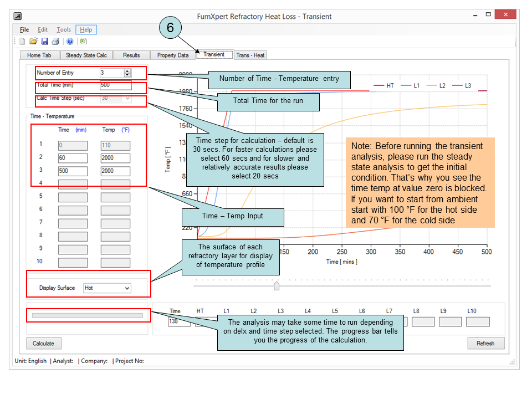This screenshot has width=532, height=399.
Task: Click the L1 legend entry in the chart
Action: (x=410, y=85)
